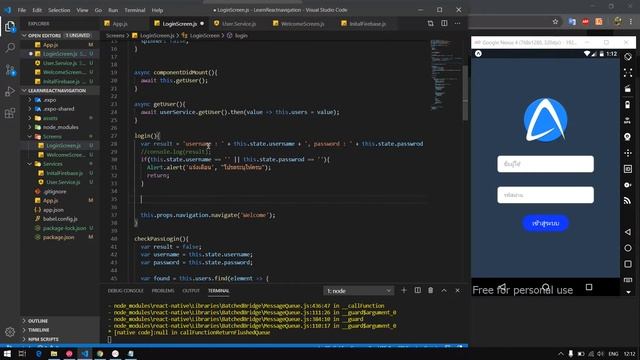The image size is (640, 360).
Task: Switch to the Debug Console panel tab
Action: 125,291
